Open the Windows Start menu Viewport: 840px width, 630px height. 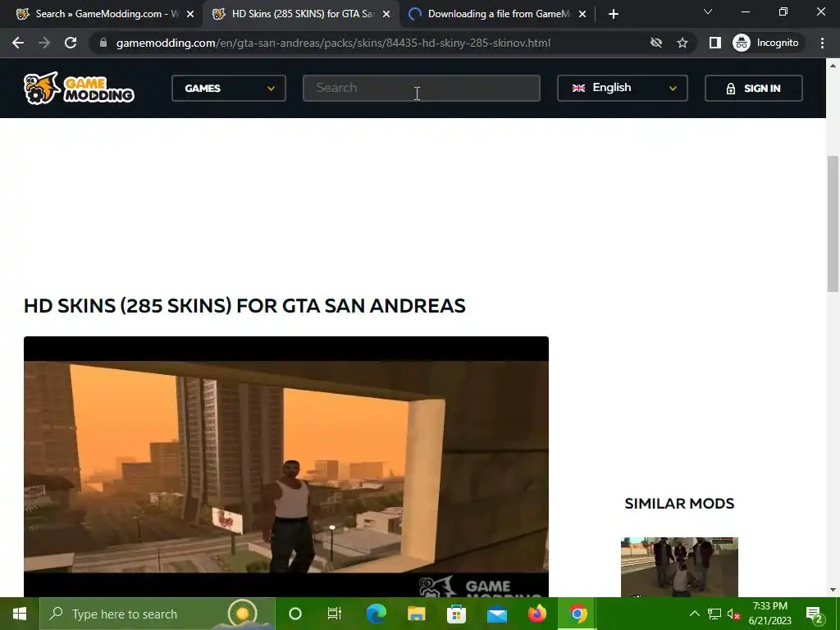[20, 614]
